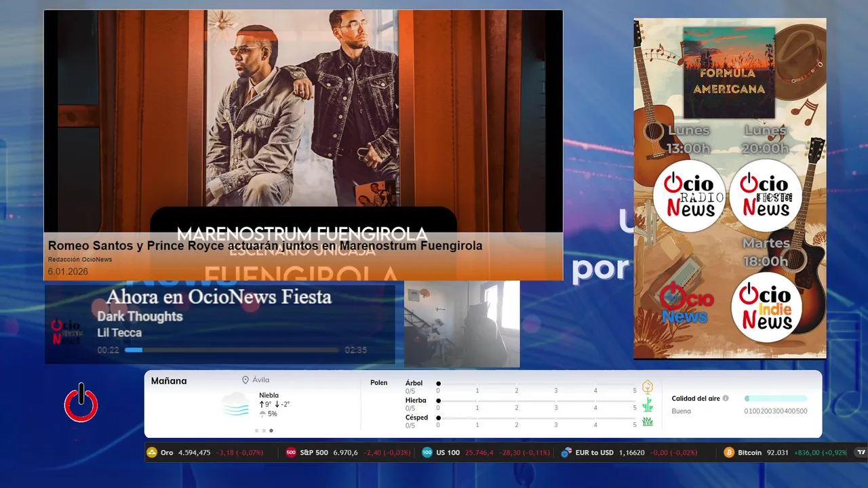868x488 pixels.
Task: Click the S&P 500 ticker icon
Action: 291,452
